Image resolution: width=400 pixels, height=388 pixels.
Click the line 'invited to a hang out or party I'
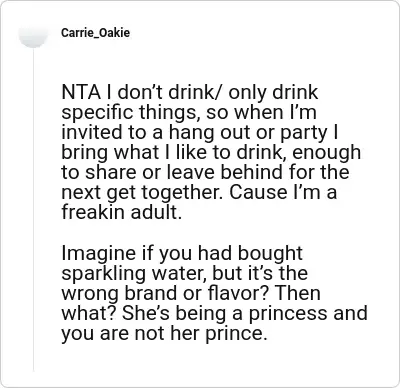[200, 132]
